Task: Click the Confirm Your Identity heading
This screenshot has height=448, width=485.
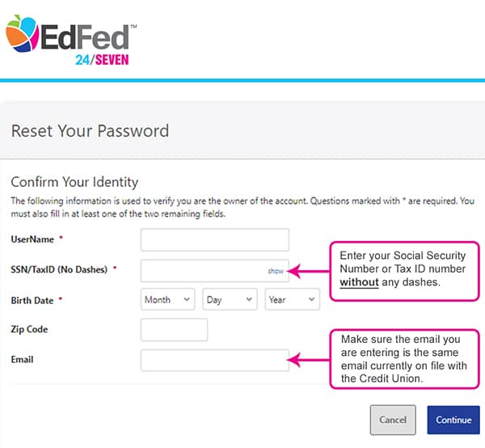Action: point(74,182)
